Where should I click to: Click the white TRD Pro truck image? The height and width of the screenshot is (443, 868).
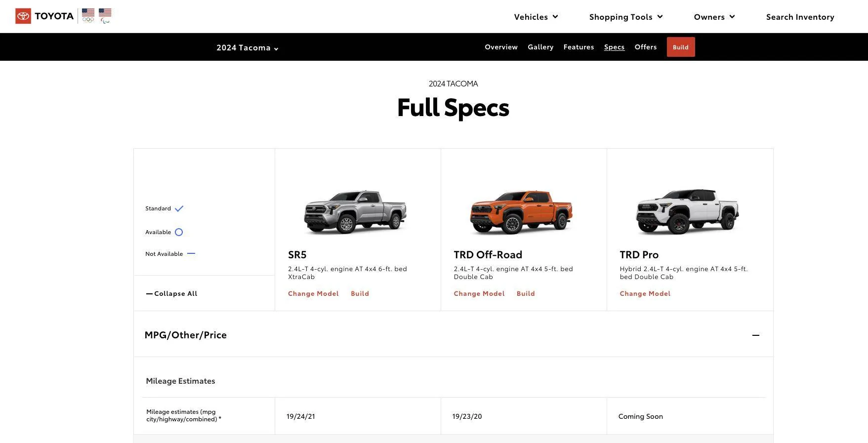(687, 211)
